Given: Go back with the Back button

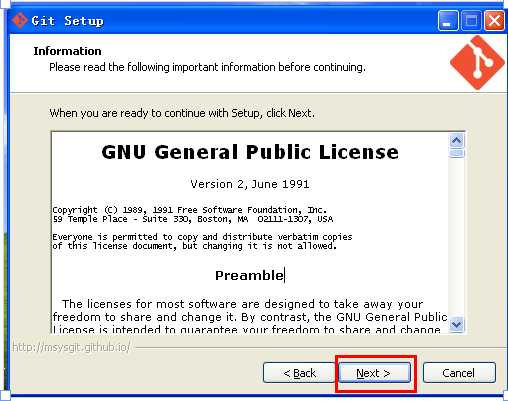Looking at the screenshot, I should pos(299,373).
